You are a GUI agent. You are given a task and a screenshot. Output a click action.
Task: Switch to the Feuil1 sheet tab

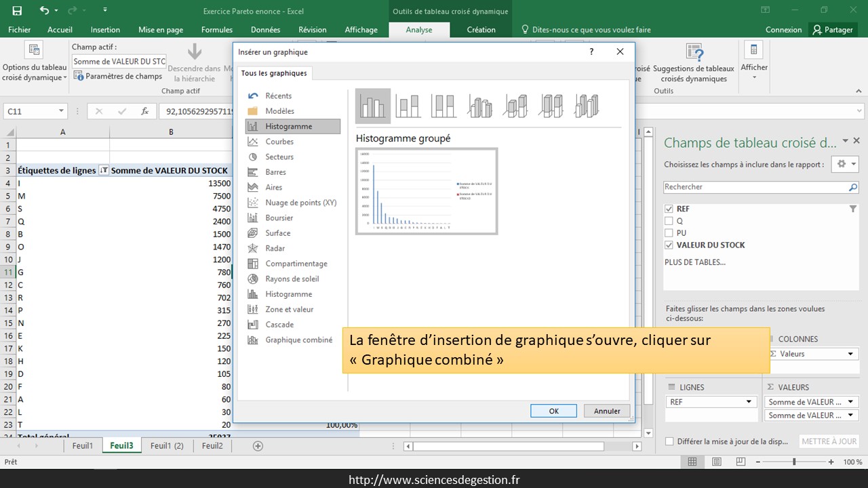(x=82, y=445)
